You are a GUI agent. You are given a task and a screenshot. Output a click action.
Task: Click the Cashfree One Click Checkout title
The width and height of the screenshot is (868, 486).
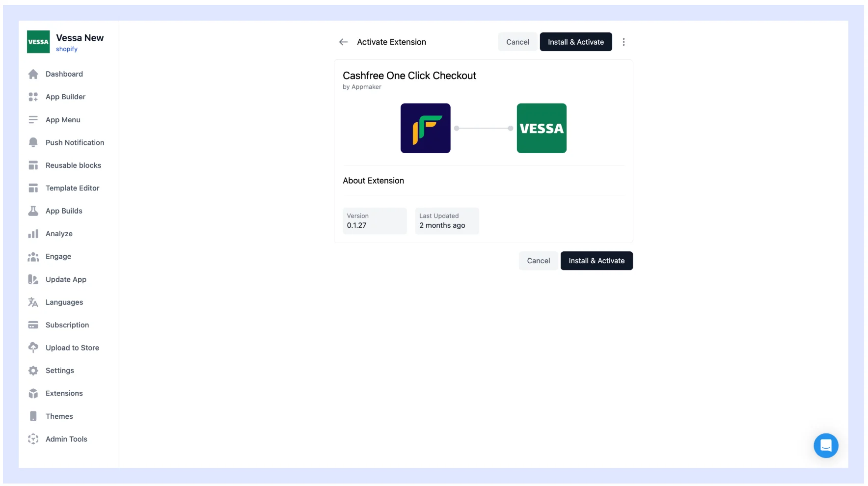point(409,76)
